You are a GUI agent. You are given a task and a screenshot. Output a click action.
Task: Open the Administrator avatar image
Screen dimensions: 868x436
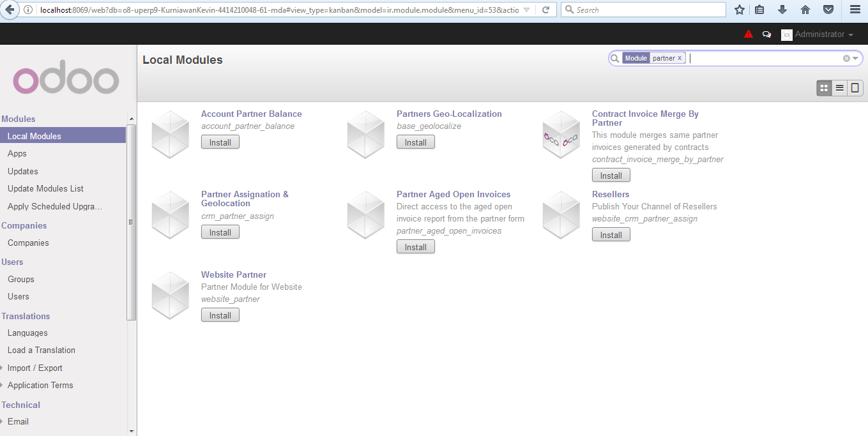[786, 34]
